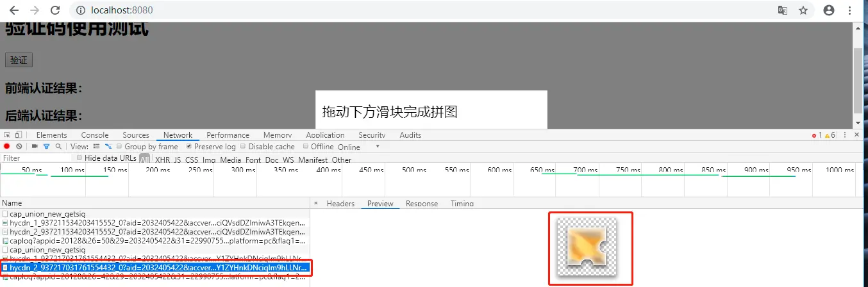
Task: Switch to the Application tab
Action: [325, 135]
